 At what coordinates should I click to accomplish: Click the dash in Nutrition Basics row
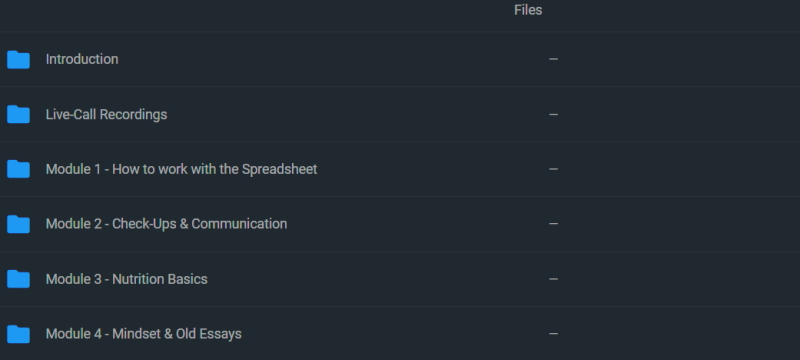coord(554,279)
